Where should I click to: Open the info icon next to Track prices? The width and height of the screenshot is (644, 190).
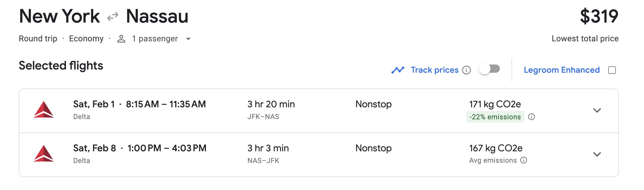point(467,70)
